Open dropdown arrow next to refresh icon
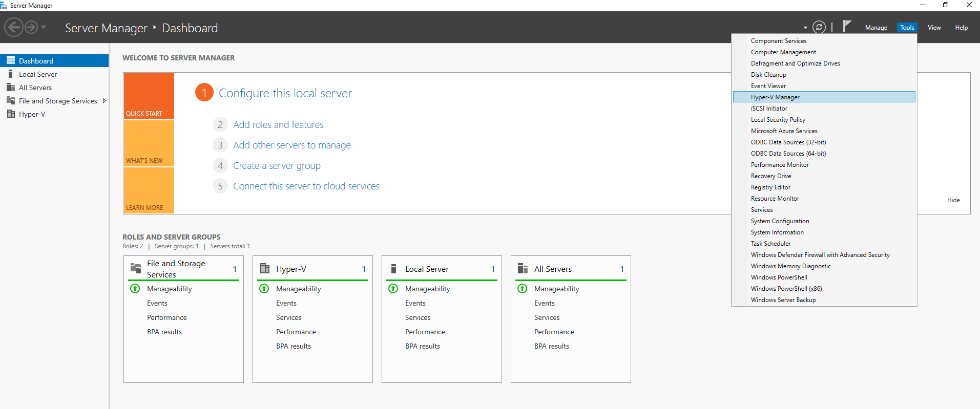The height and width of the screenshot is (409, 980). pos(805,28)
